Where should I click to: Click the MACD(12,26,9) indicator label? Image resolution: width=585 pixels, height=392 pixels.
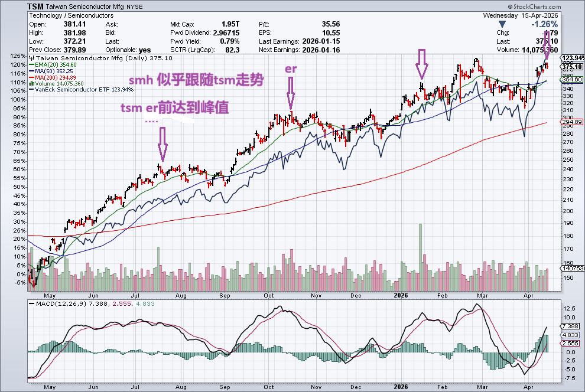click(59, 303)
